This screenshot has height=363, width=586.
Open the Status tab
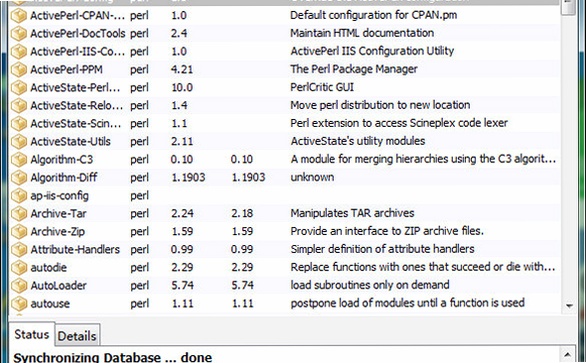pyautogui.click(x=32, y=334)
